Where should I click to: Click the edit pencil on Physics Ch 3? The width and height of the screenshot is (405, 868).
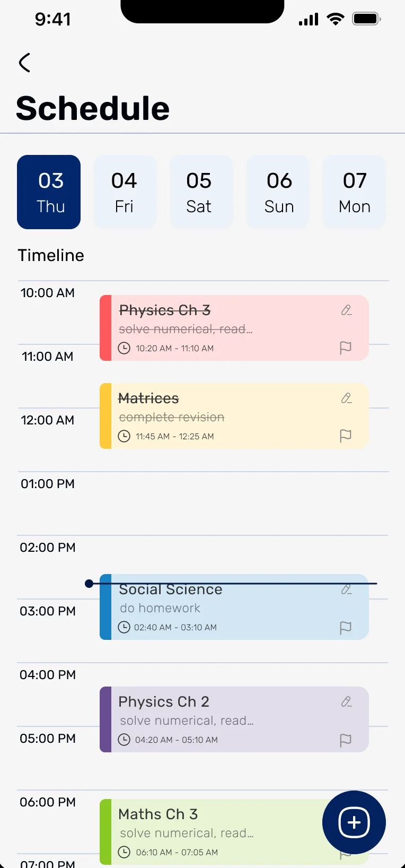346,310
